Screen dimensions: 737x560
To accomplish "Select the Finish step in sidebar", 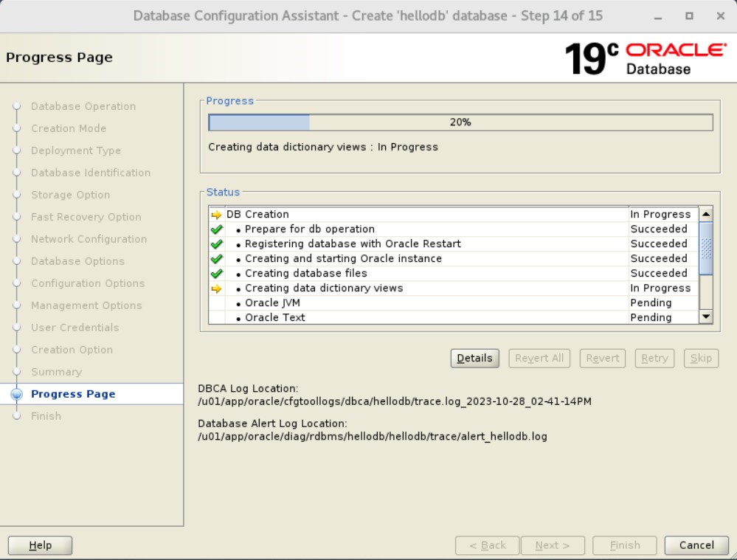I will pos(46,416).
